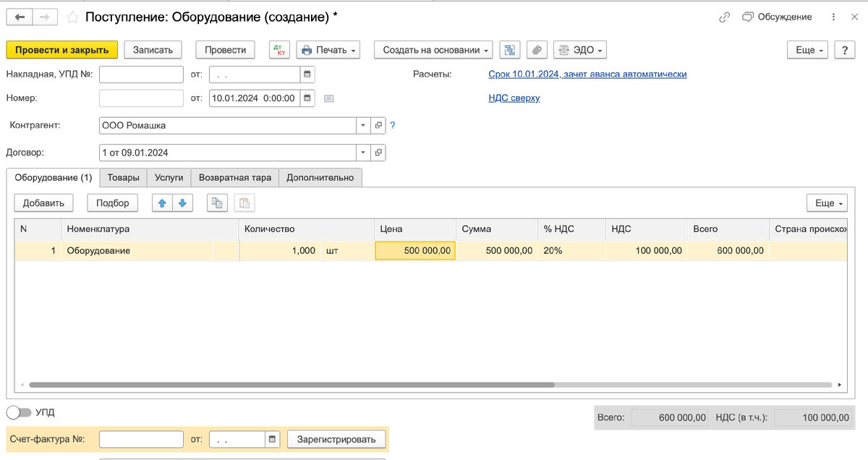868x460 pixels.
Task: Open НДС сверху settings link
Action: 514,98
